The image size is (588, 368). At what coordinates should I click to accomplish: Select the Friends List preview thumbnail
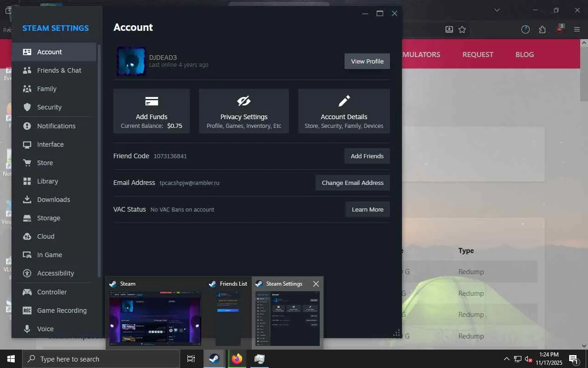(228, 318)
